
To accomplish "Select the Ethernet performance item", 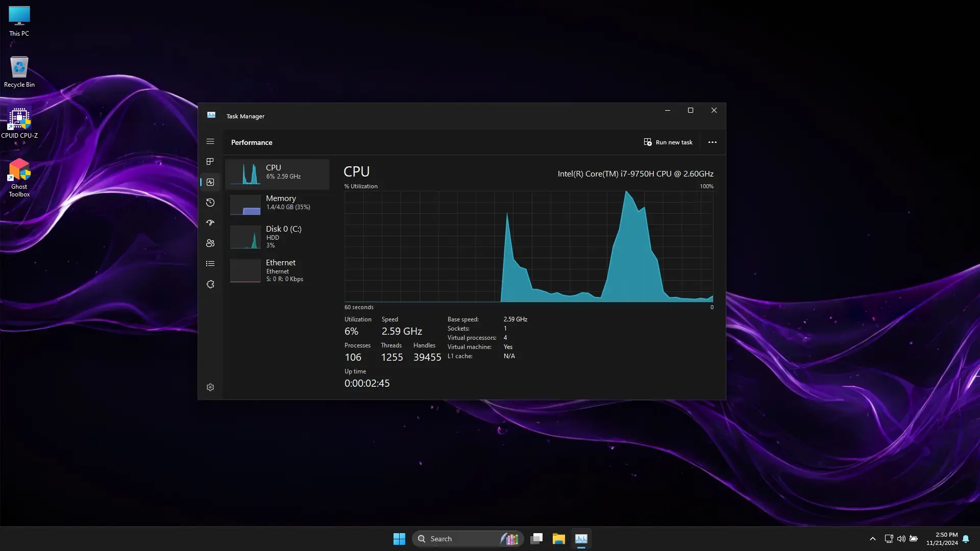I will 277,270.
